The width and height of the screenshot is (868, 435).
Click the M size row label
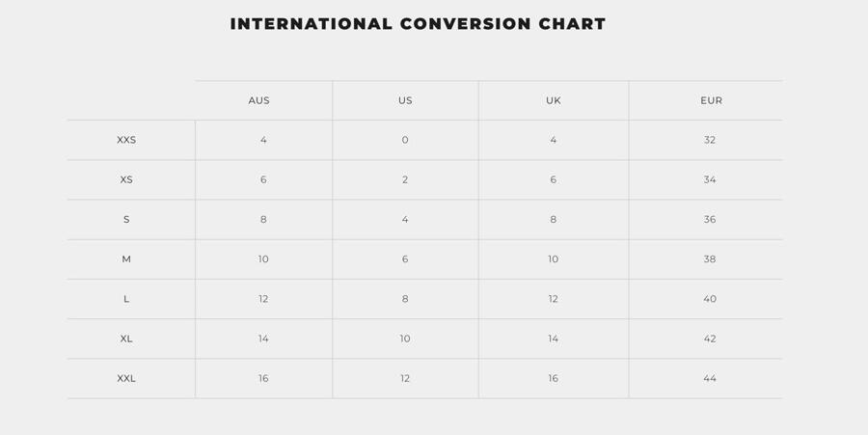tap(126, 259)
